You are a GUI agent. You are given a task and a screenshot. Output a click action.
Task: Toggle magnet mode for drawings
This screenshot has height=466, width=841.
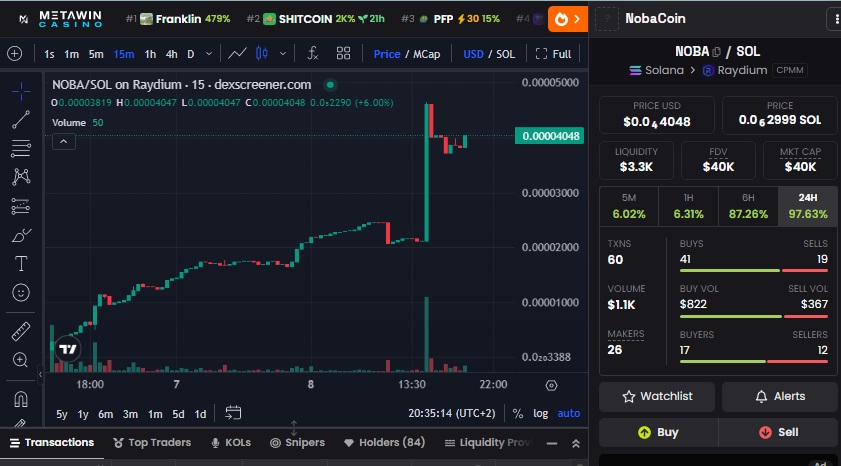click(21, 399)
